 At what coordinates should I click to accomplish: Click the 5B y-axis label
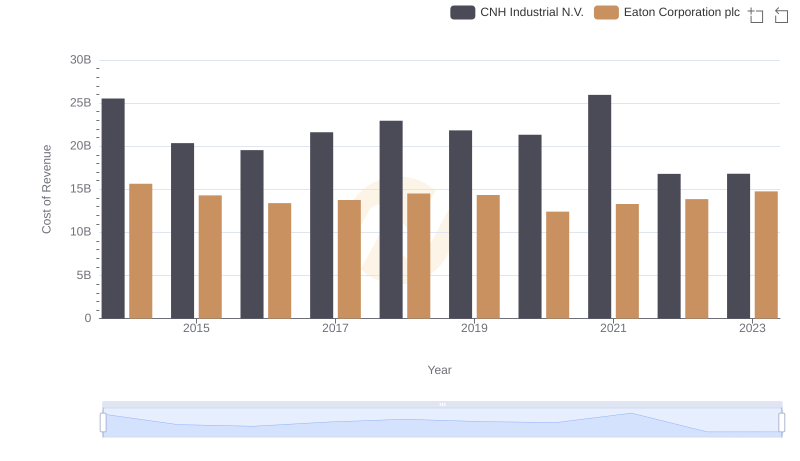(x=84, y=275)
